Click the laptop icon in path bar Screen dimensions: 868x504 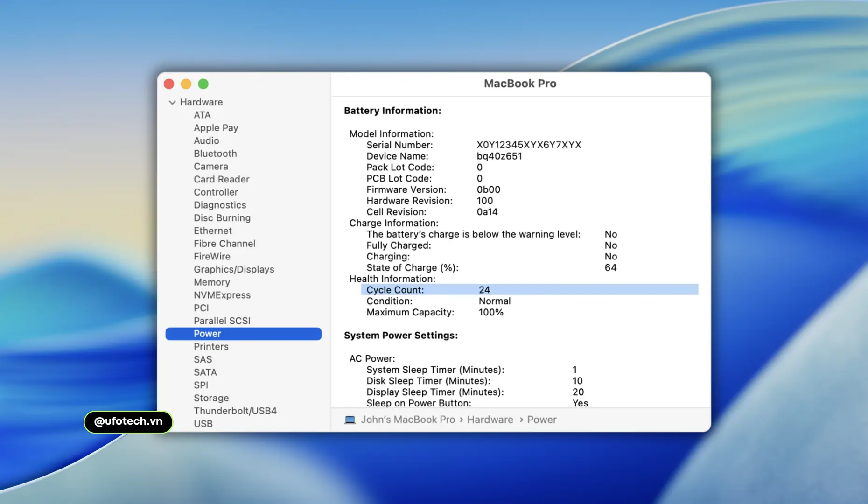tap(350, 420)
